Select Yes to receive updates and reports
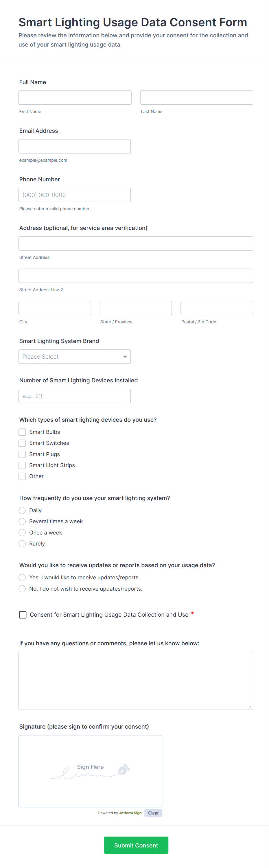 click(22, 577)
